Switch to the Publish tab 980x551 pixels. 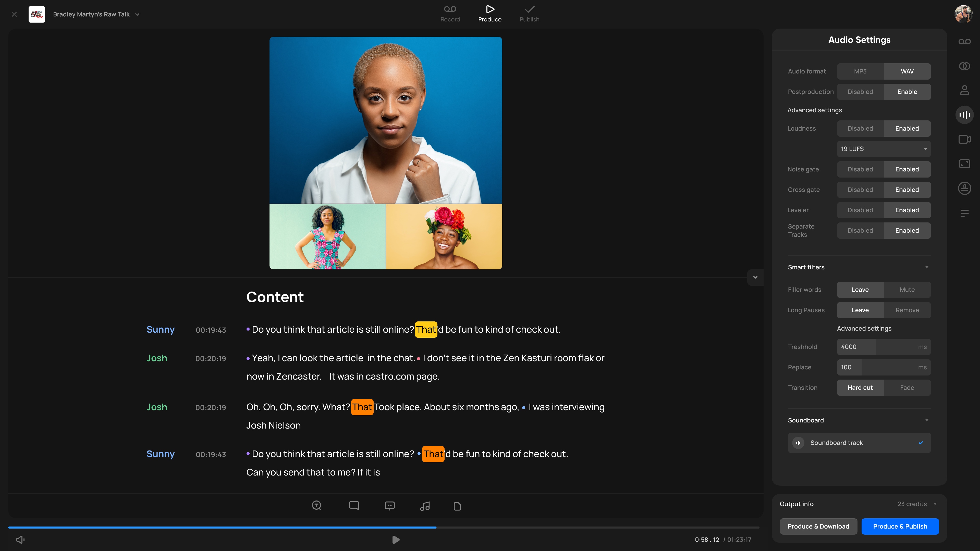(x=529, y=14)
